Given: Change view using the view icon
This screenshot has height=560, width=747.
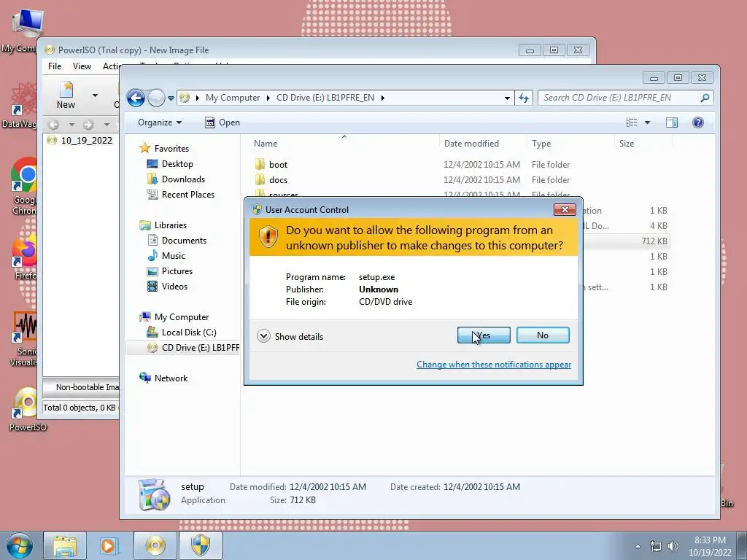Looking at the screenshot, I should pyautogui.click(x=631, y=122).
